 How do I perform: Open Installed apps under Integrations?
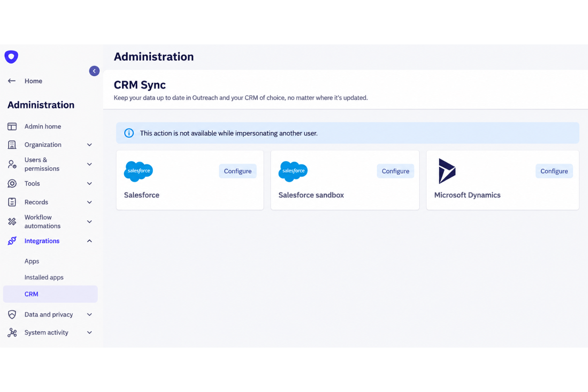[44, 277]
